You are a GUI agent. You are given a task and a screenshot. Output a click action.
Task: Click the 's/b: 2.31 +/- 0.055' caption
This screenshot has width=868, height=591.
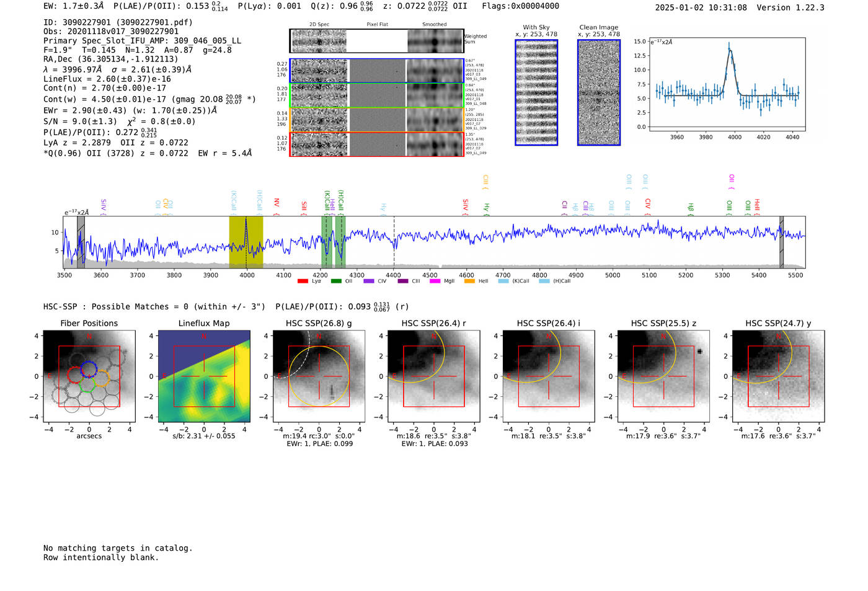point(204,436)
